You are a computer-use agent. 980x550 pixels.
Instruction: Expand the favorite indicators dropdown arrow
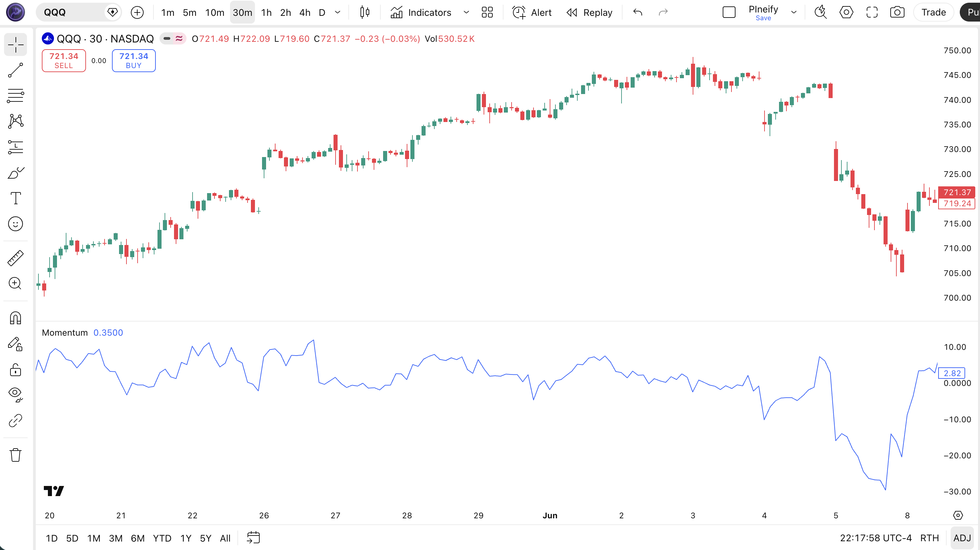466,12
